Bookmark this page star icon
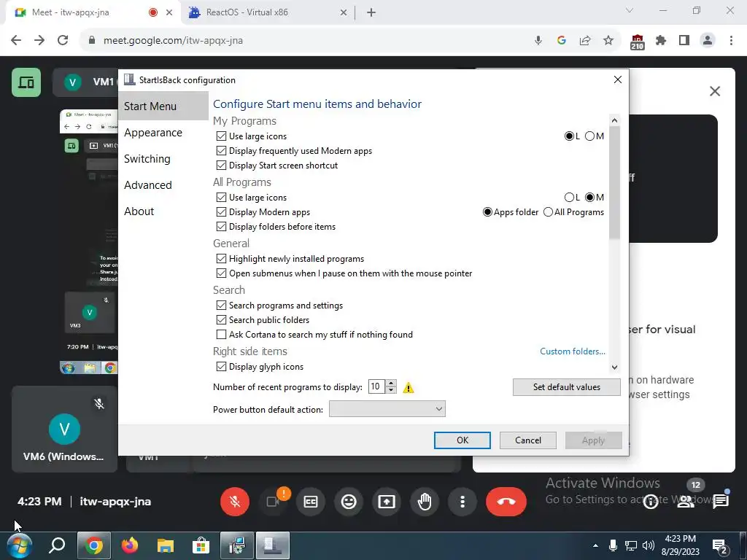The image size is (747, 560). click(608, 41)
